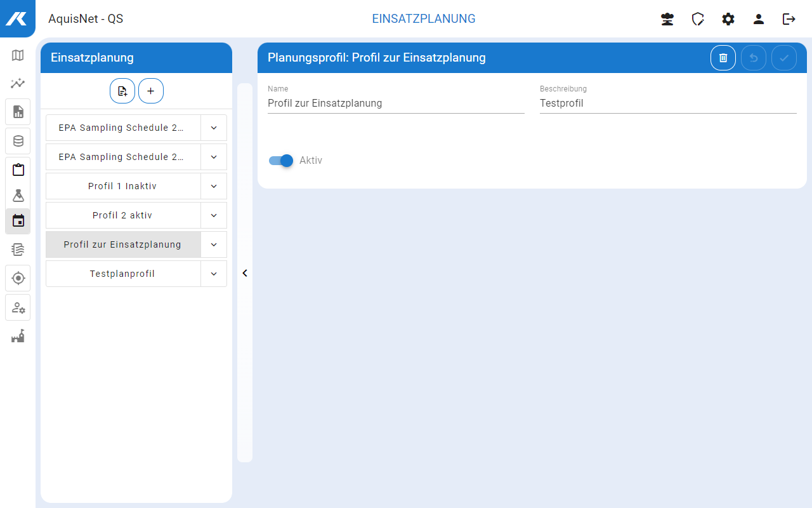Select the Testplanprofil list entry

[x=122, y=274]
